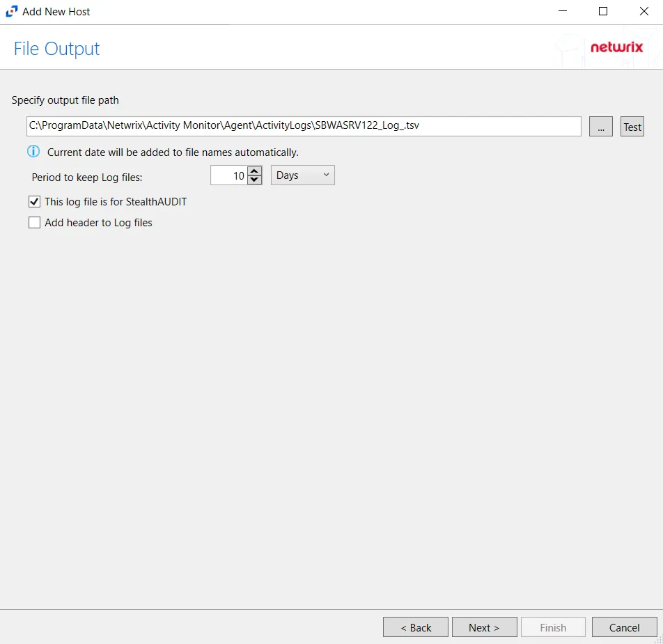Minimize the Add New Host window
This screenshot has height=644, width=663.
(x=563, y=11)
